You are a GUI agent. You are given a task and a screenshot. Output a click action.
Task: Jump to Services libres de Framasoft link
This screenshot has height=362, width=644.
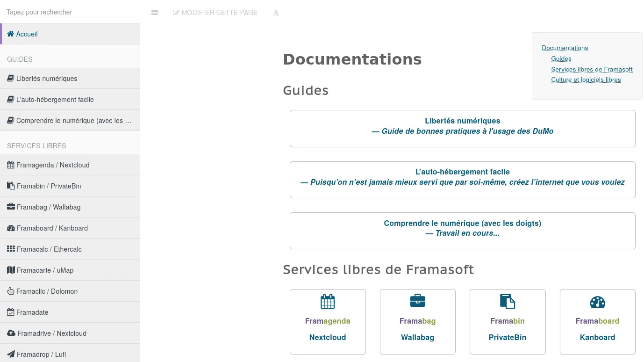592,70
